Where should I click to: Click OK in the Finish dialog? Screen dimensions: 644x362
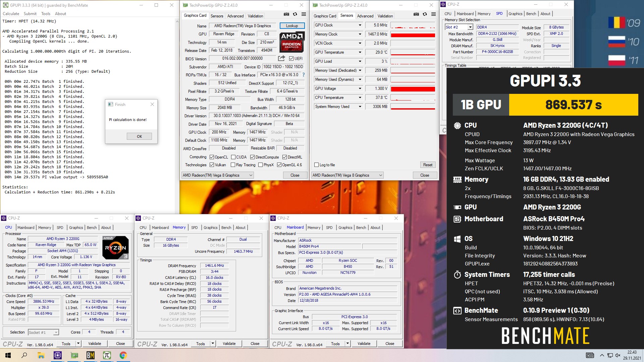[x=139, y=136]
